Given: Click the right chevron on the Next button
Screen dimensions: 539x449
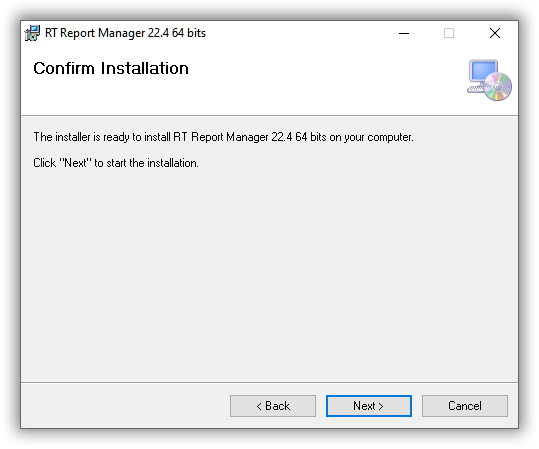Looking at the screenshot, I should 381,406.
